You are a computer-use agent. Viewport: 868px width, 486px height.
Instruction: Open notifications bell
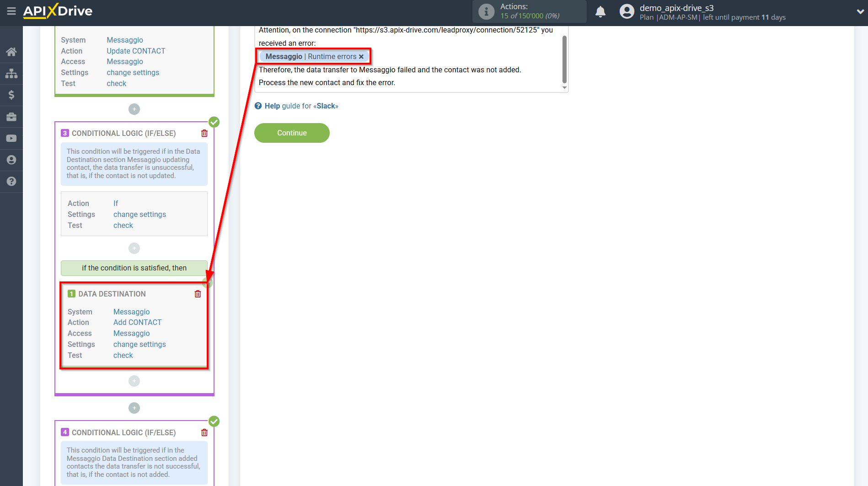[x=600, y=11]
